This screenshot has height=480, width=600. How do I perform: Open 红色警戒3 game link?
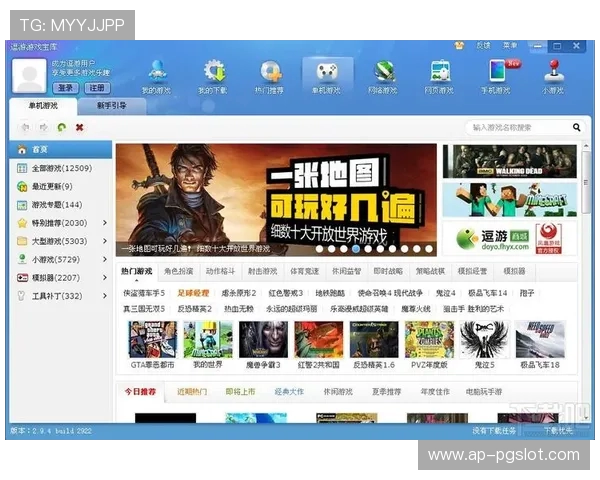click(285, 293)
